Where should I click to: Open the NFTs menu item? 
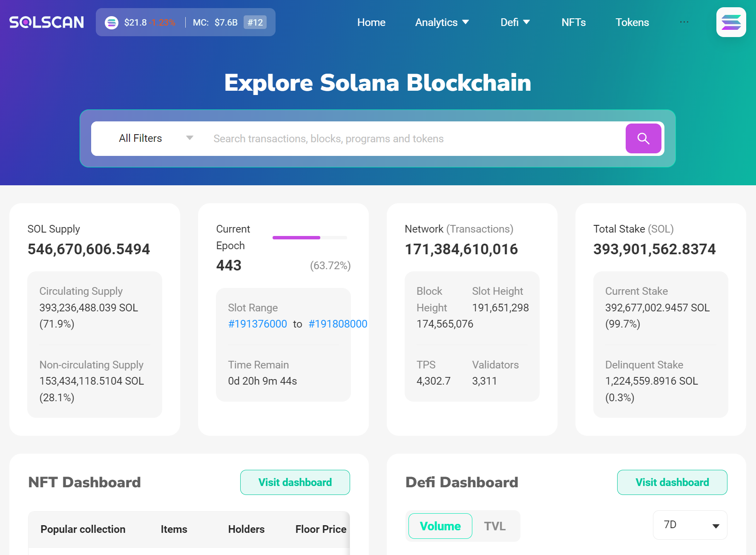coord(573,22)
